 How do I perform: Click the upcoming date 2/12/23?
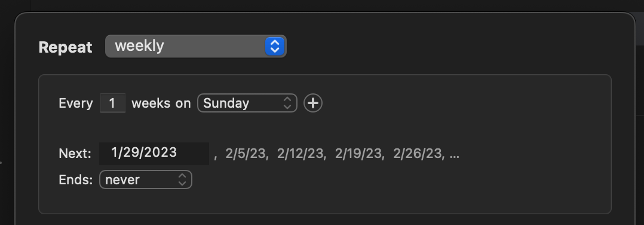pos(300,153)
